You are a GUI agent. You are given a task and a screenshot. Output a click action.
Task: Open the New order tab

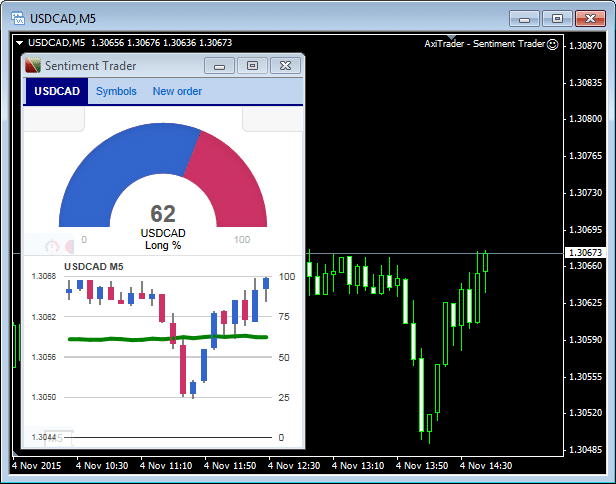(x=177, y=91)
